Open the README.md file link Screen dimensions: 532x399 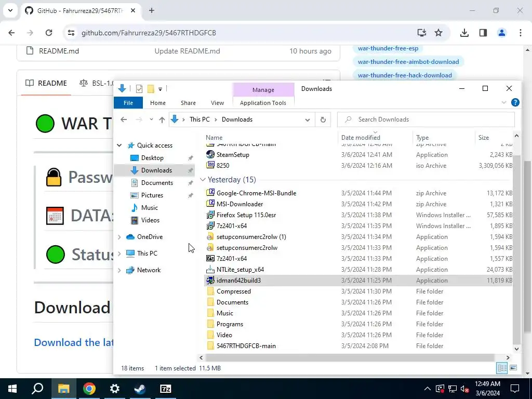point(59,51)
